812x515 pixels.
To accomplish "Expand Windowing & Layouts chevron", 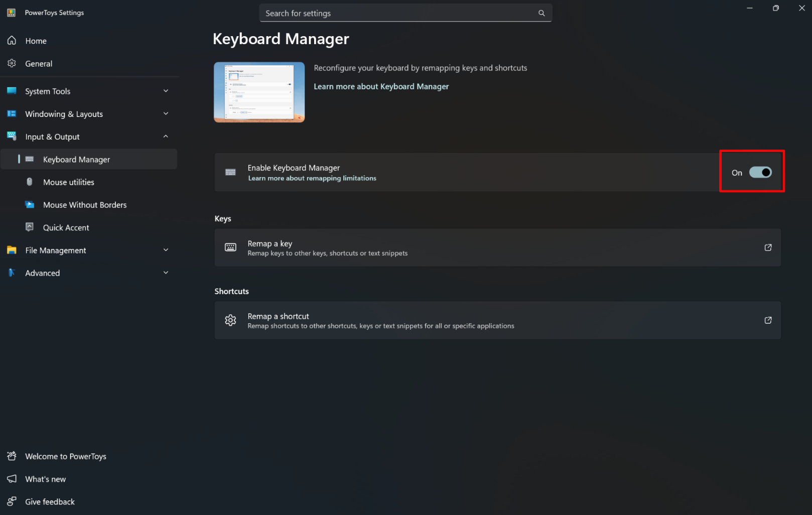I will coord(166,114).
